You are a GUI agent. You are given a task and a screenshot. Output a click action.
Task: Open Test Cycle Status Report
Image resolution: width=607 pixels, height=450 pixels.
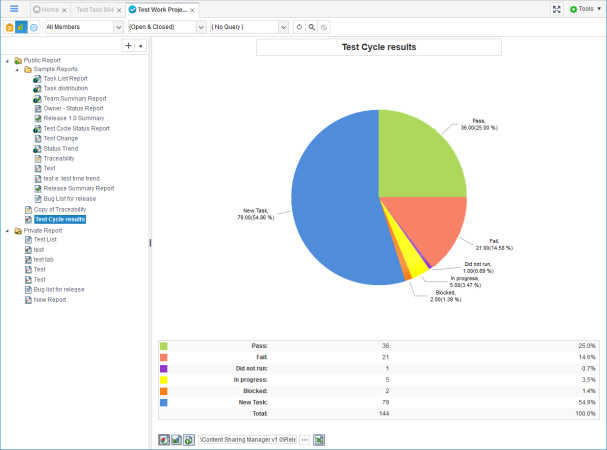tap(76, 129)
